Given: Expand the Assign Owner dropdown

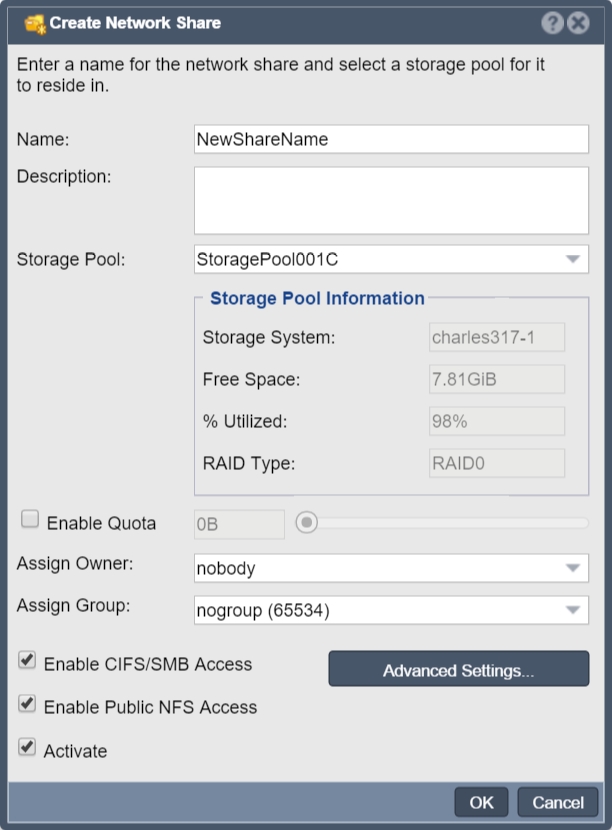Looking at the screenshot, I should (x=572, y=568).
